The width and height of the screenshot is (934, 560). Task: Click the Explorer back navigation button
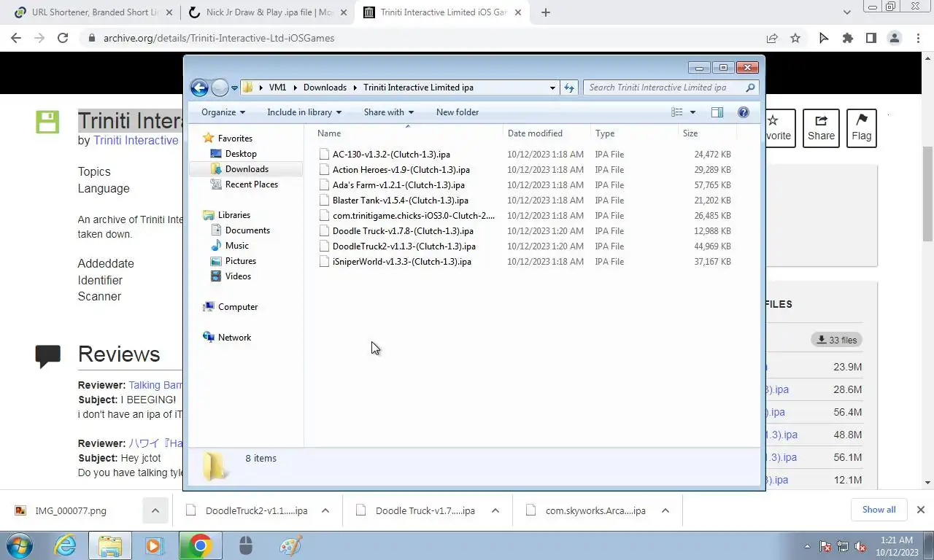199,87
